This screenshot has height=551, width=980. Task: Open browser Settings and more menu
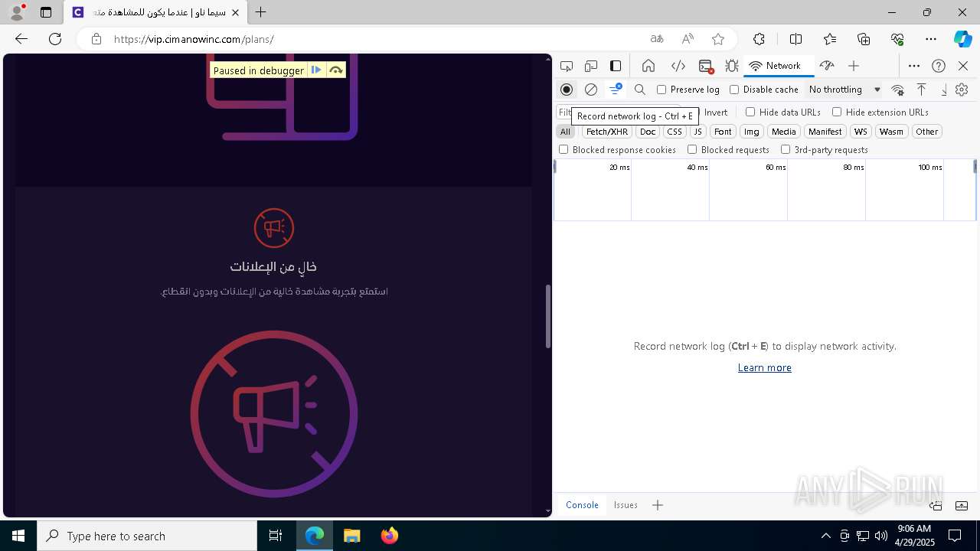click(931, 39)
